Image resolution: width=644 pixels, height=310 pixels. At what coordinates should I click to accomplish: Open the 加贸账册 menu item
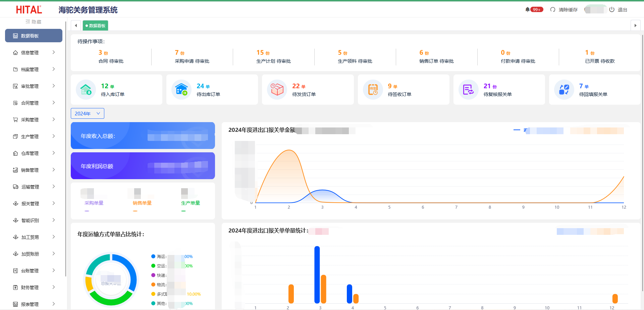coord(34,254)
